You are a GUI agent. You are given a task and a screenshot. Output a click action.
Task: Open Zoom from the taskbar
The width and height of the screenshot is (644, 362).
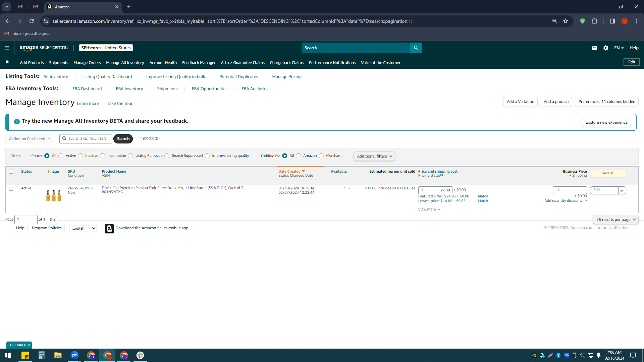point(74,355)
